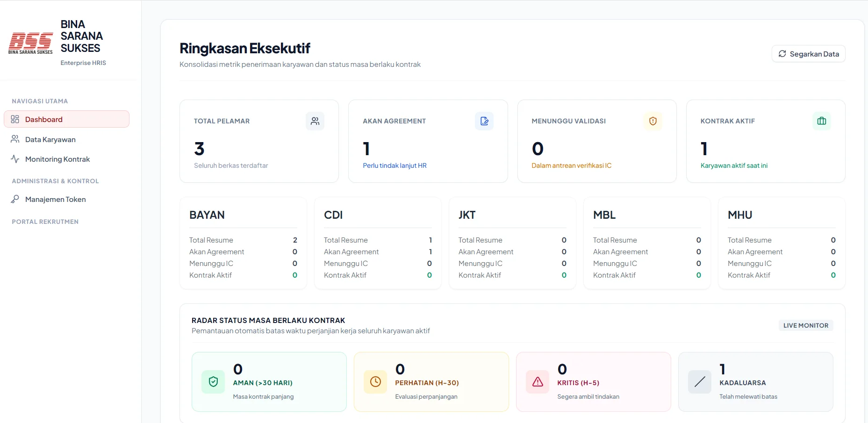Click the shield alert icon on Menunggu Validasi card
This screenshot has width=868, height=423.
(x=653, y=121)
